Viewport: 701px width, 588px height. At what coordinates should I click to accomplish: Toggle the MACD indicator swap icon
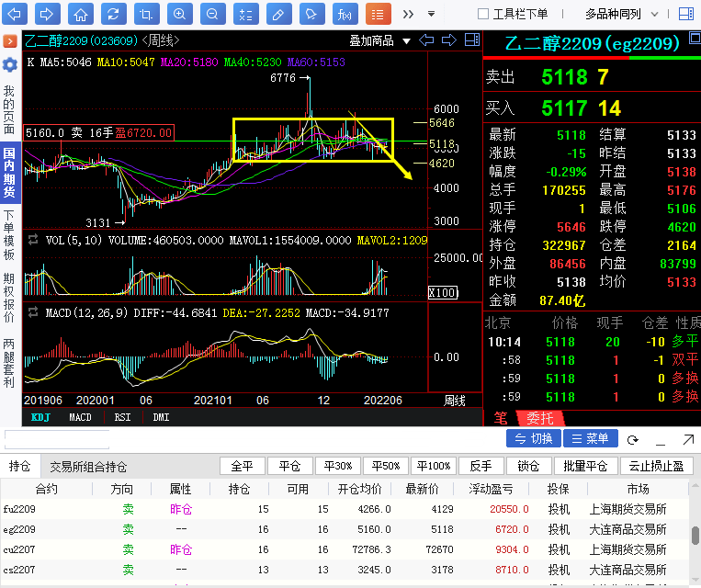(33, 313)
